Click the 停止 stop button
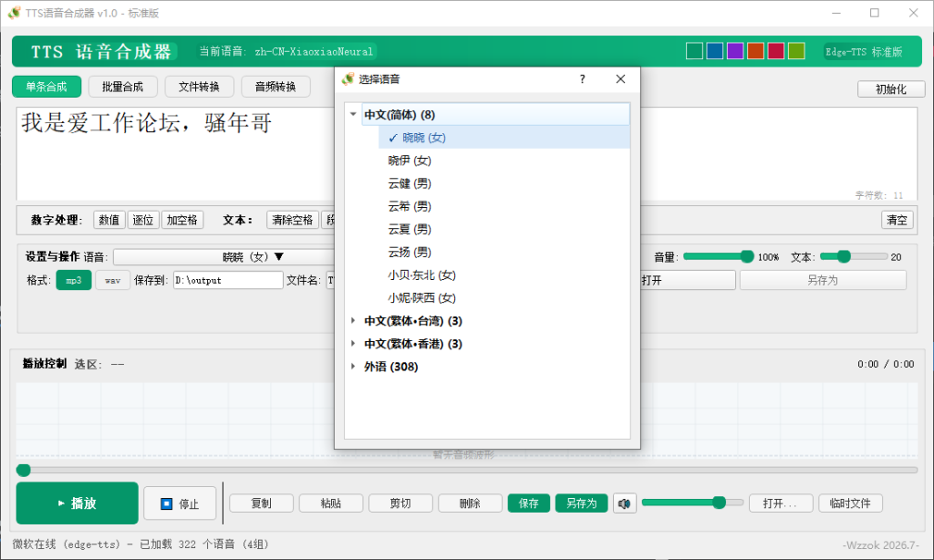Screen dimensions: 934x560 pyautogui.click(x=180, y=504)
